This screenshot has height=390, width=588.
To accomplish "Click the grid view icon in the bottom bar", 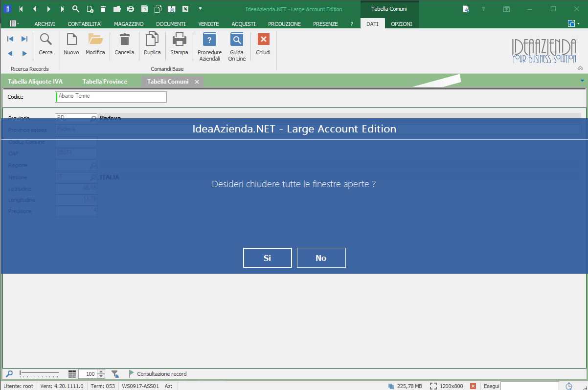I will pyautogui.click(x=72, y=374).
